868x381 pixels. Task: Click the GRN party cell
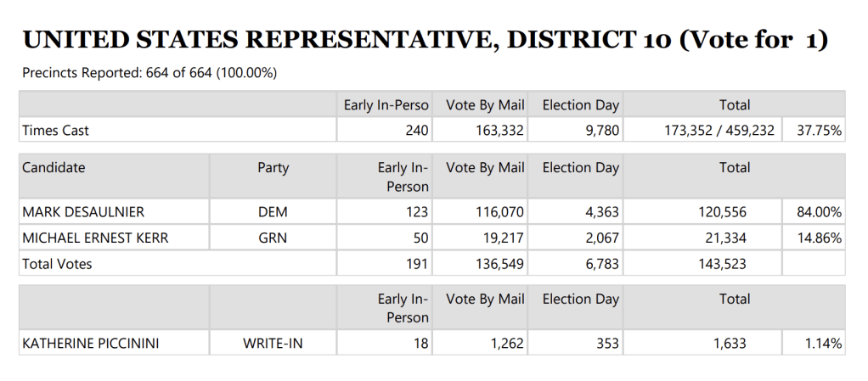click(273, 238)
